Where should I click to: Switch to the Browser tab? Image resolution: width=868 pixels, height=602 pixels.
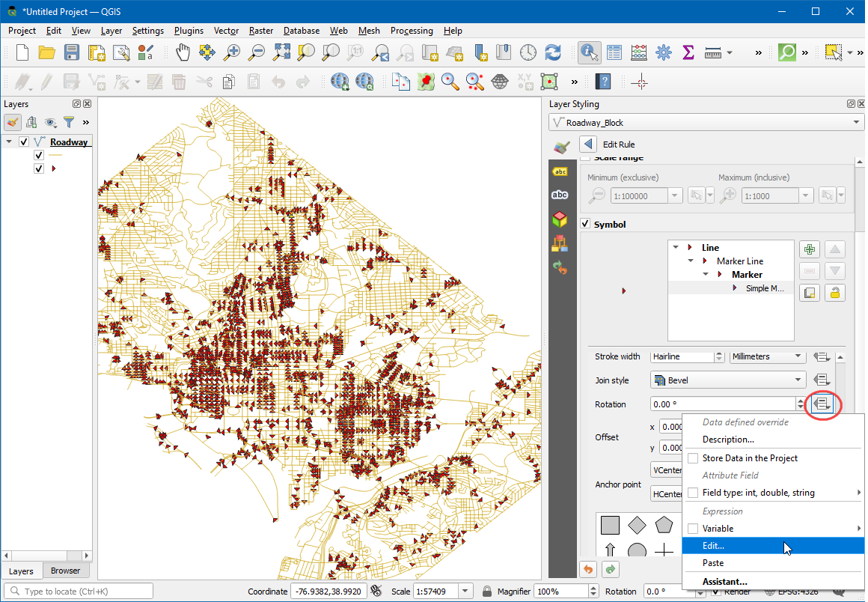tap(65, 571)
